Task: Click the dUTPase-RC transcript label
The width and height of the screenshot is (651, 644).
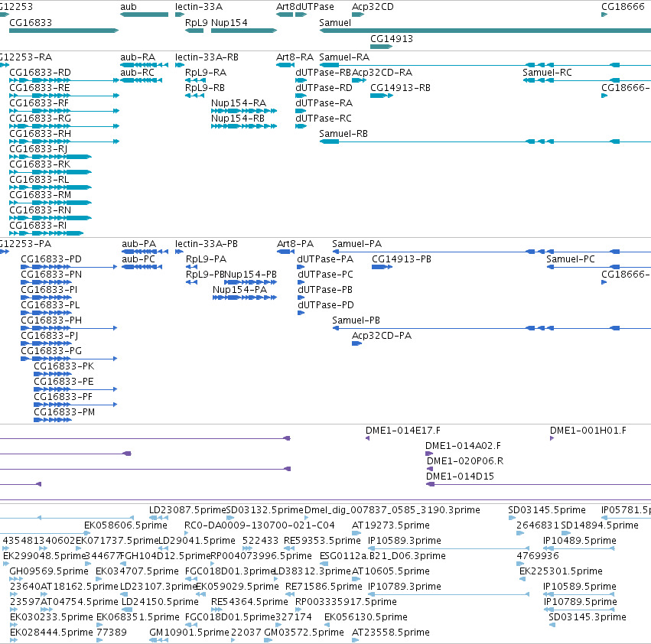Action: tap(324, 118)
